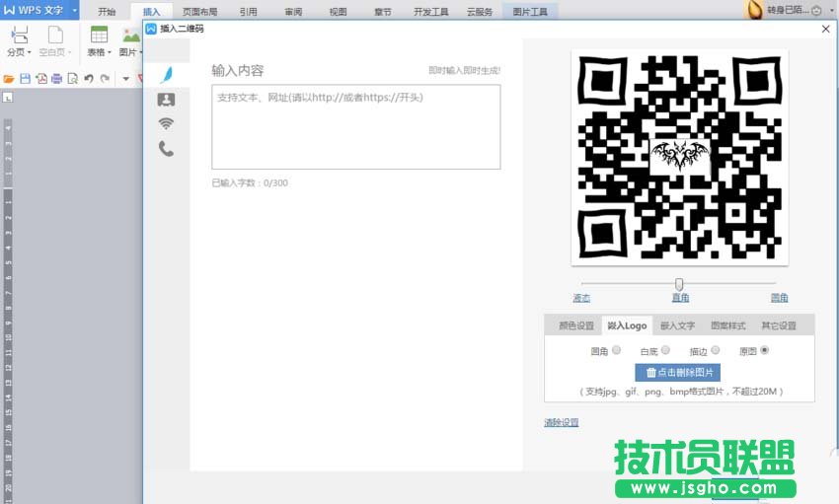Switch to the 图案样式 settings tab

pyautogui.click(x=728, y=325)
